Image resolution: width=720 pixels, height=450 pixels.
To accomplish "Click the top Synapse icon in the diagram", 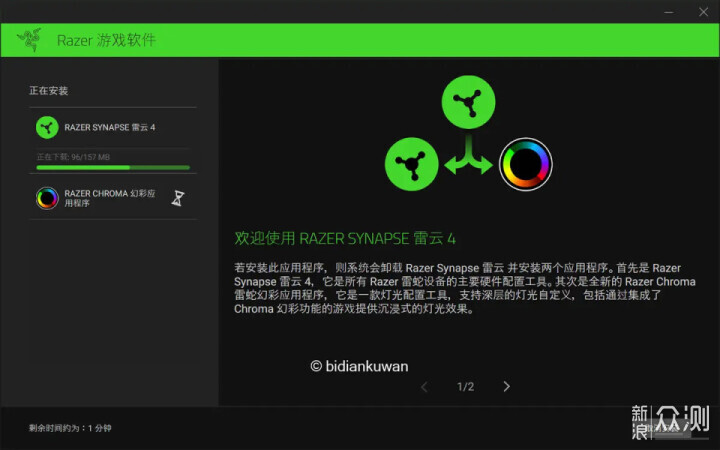I will 468,102.
